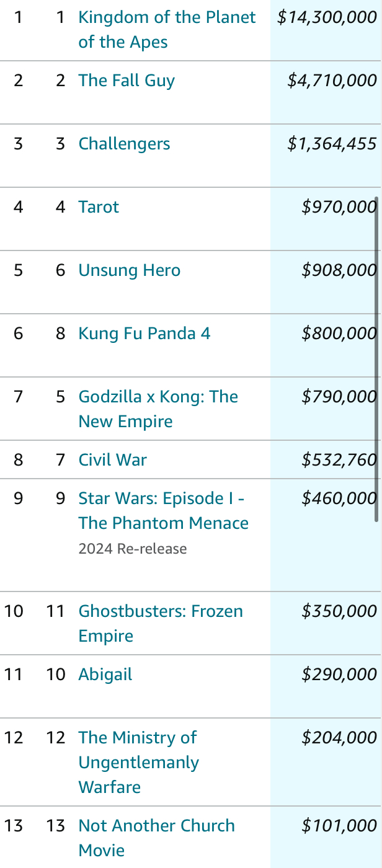Click the $204,000 gross value
The height and width of the screenshot is (868, 382).
(x=339, y=738)
